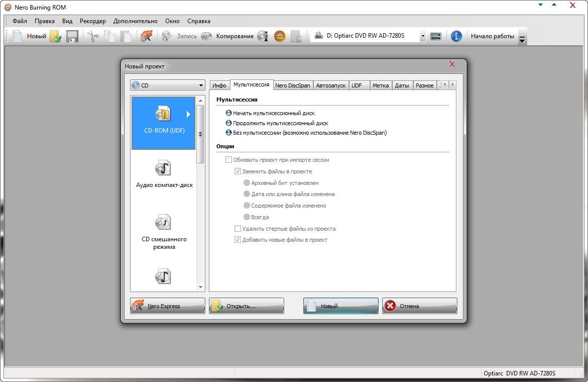The height and width of the screenshot is (382, 588).
Task: Expand the Optiarc DVD RW recorder dropdown
Action: tap(422, 36)
